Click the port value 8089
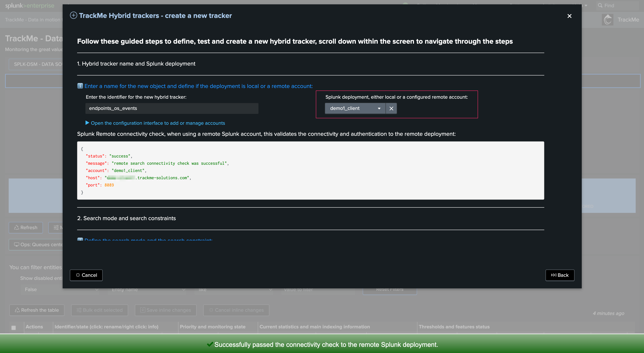 coord(109,185)
